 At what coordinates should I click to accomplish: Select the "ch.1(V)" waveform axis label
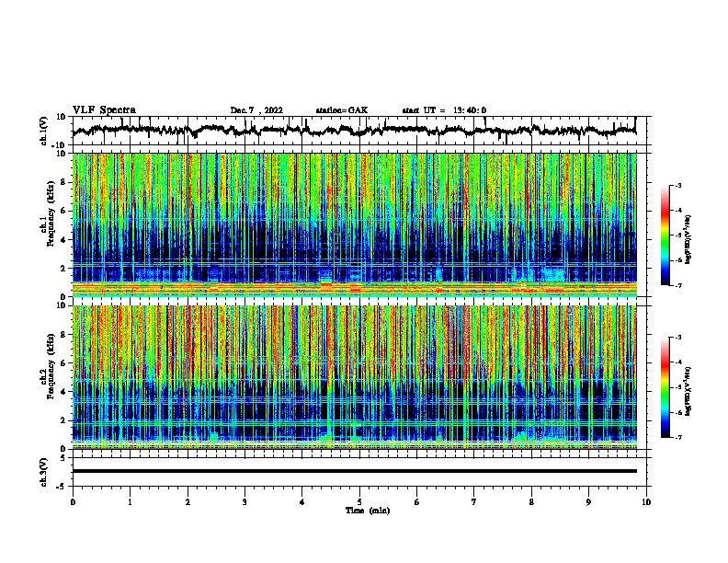pos(44,131)
